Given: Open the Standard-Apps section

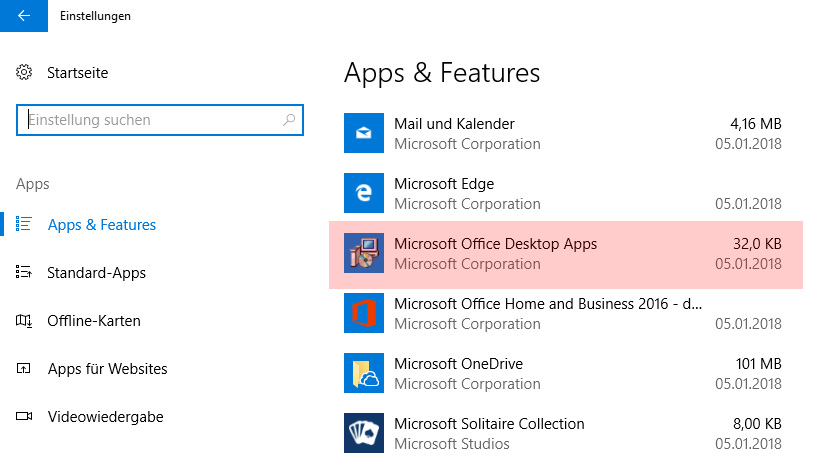Looking at the screenshot, I should pyautogui.click(x=96, y=273).
